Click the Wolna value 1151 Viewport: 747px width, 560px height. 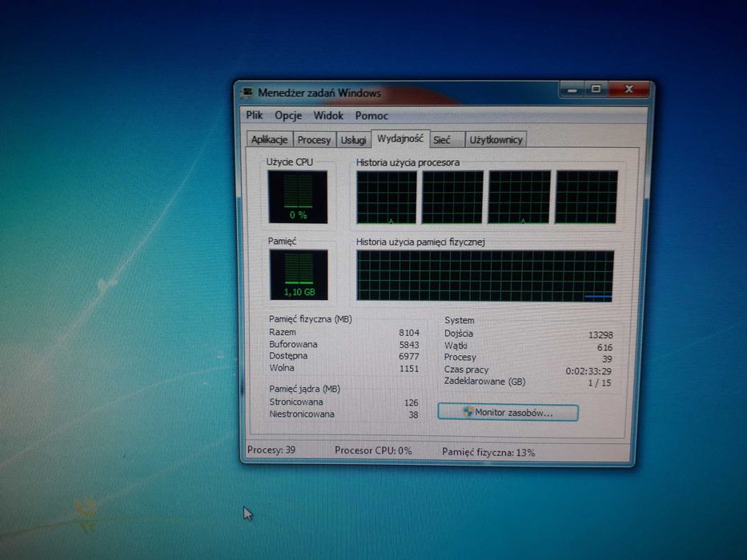pyautogui.click(x=409, y=369)
